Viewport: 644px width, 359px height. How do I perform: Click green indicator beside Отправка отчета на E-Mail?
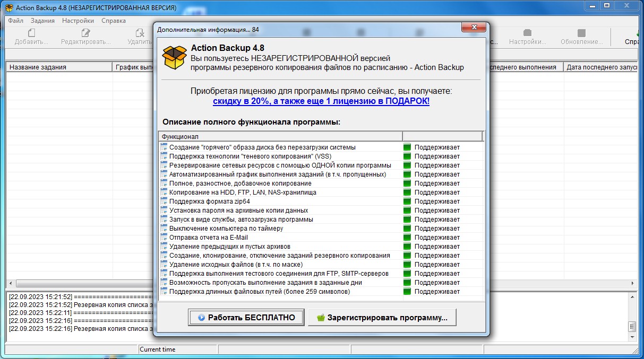(407, 238)
